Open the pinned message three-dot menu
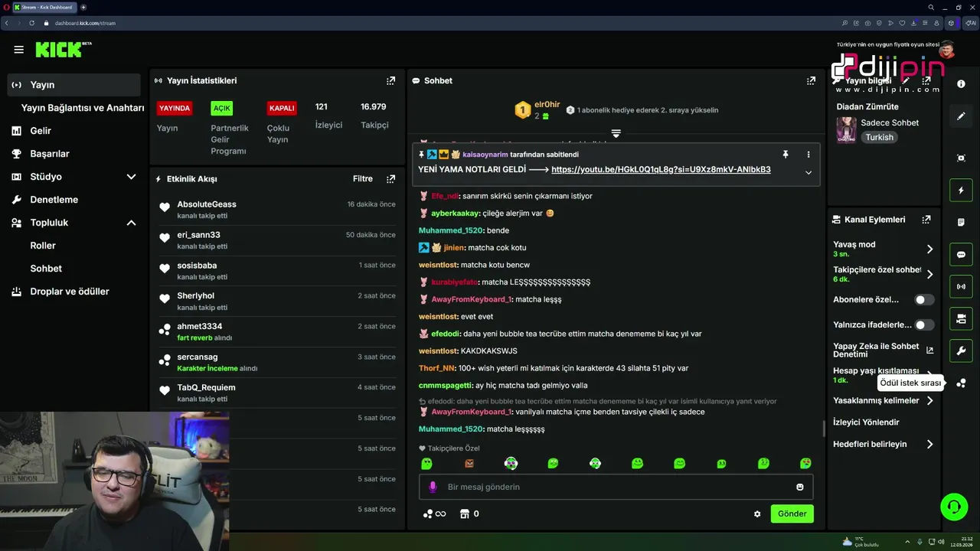The image size is (980, 551). pyautogui.click(x=808, y=155)
